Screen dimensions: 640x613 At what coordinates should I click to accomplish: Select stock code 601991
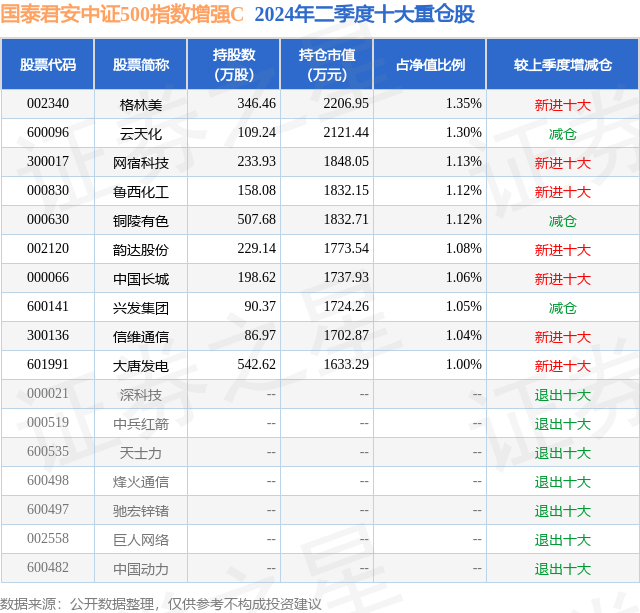[48, 364]
